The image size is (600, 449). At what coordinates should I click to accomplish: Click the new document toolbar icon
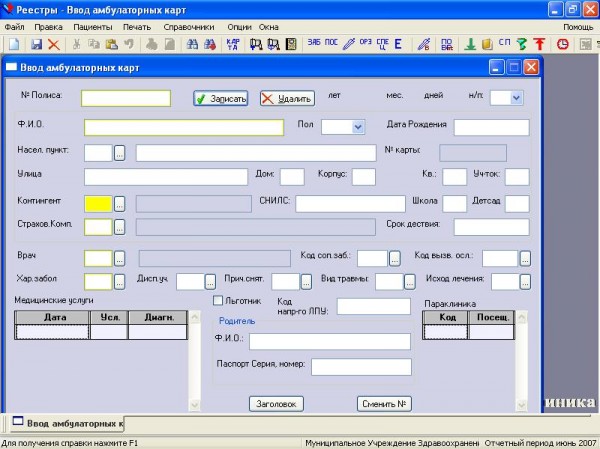click(x=13, y=44)
